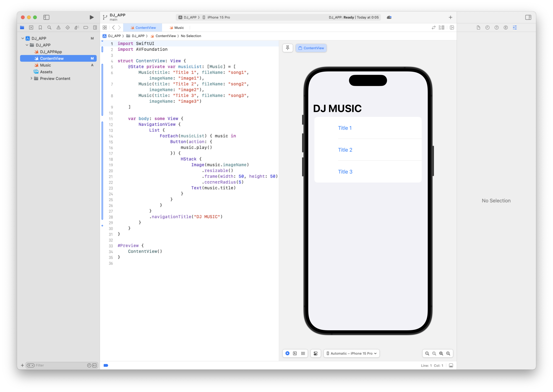The width and height of the screenshot is (553, 392).
Task: Expand the Preview Content folder
Action: (31, 78)
